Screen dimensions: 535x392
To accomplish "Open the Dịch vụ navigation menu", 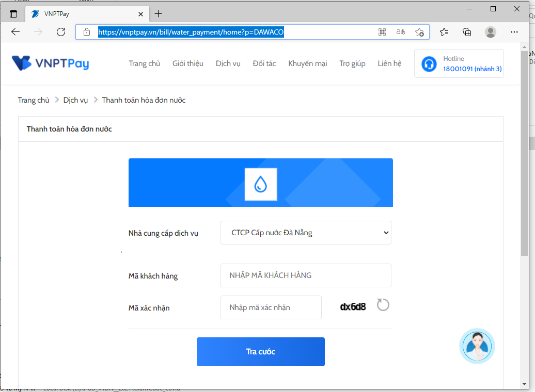I will tap(228, 63).
